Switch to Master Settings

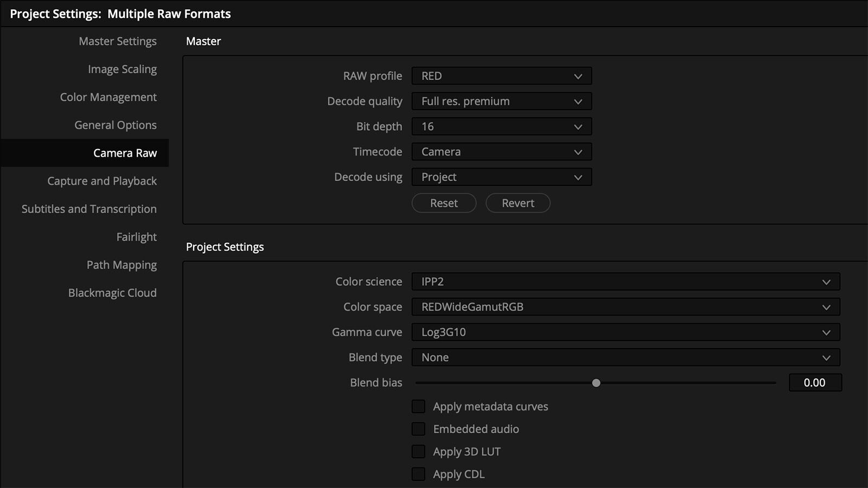118,41
